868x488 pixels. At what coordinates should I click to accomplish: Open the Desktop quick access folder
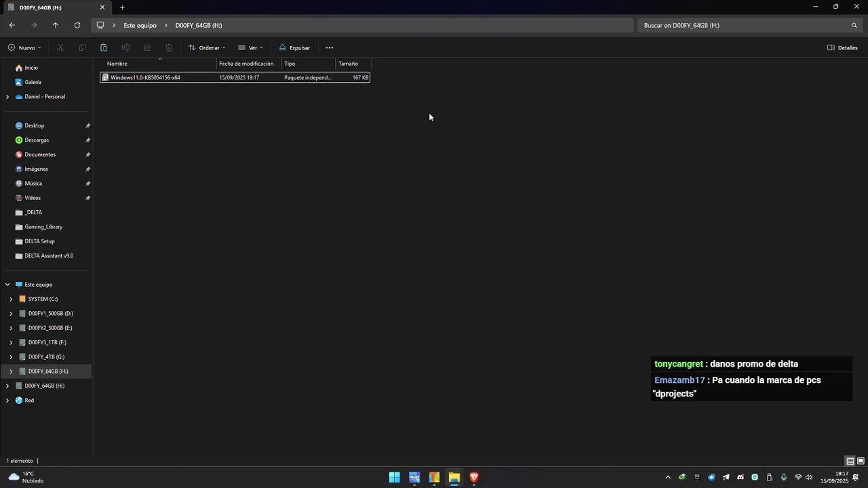35,125
